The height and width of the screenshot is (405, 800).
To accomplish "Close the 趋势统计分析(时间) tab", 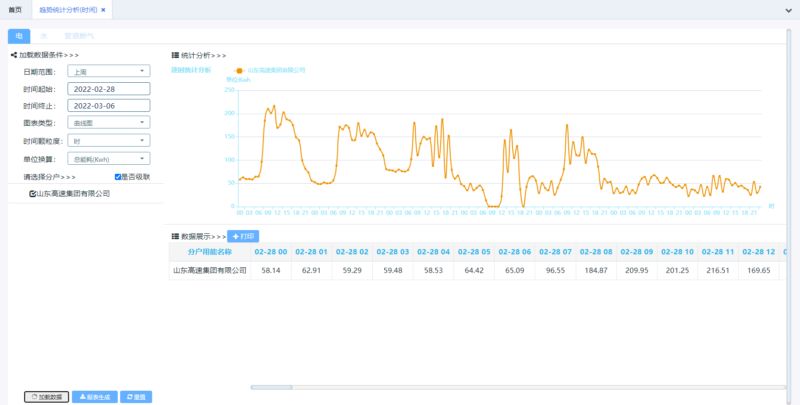I will tap(103, 9).
